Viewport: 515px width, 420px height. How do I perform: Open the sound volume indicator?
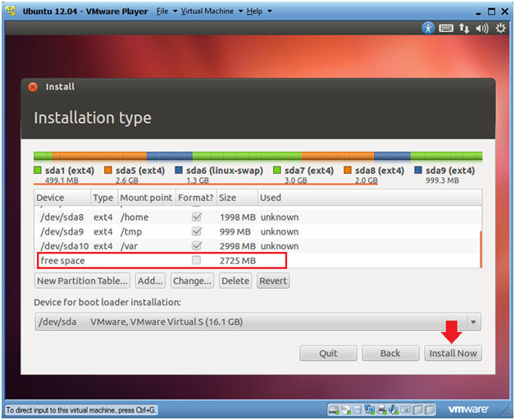pyautogui.click(x=482, y=28)
